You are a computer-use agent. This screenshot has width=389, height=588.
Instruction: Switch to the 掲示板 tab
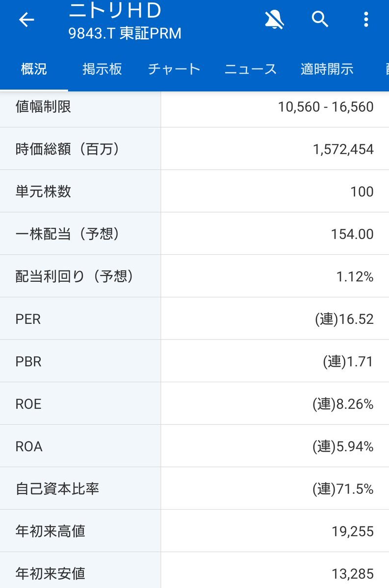pyautogui.click(x=102, y=69)
